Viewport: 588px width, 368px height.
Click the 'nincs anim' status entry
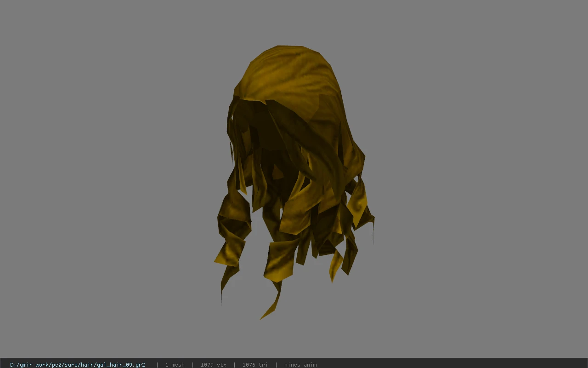(300, 365)
